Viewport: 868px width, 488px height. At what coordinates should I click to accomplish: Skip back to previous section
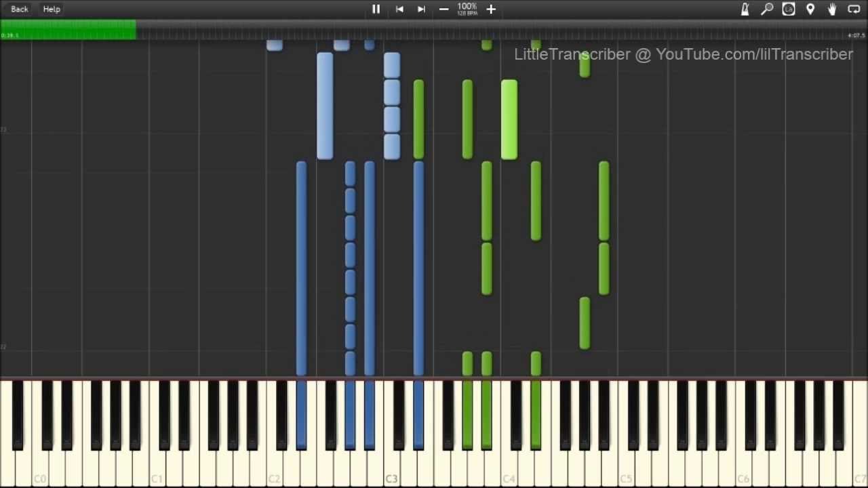tap(399, 9)
